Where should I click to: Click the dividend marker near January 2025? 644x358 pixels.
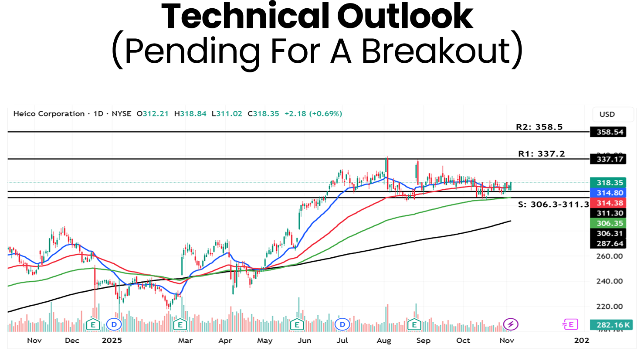114,324
